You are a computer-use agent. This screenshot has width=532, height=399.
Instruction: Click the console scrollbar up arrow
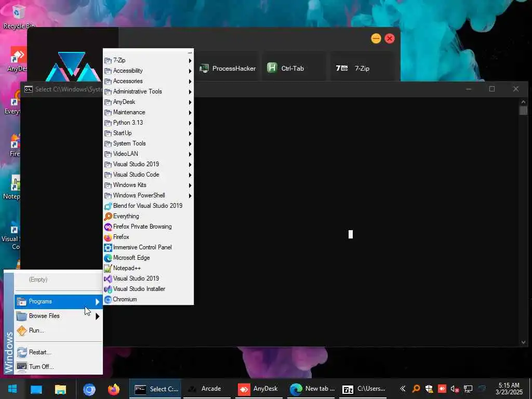[523, 102]
